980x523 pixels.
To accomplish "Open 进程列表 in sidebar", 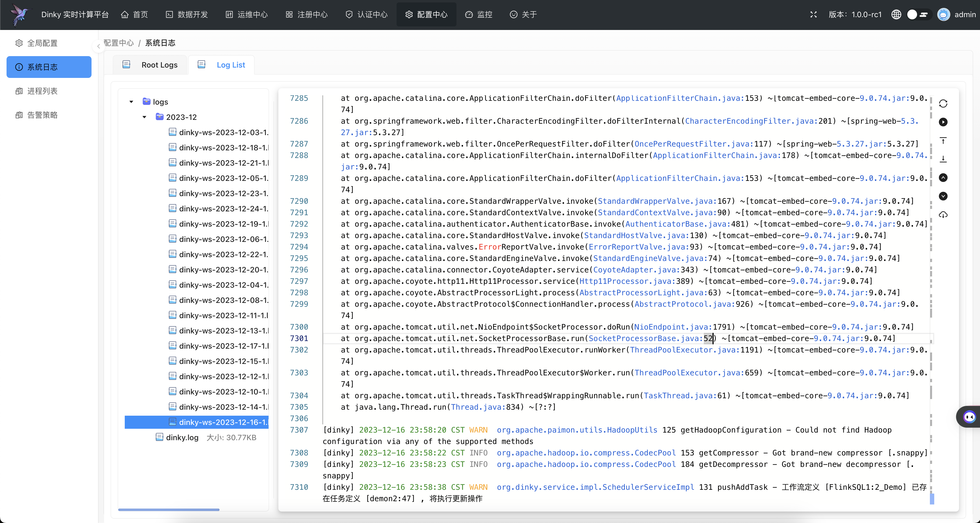I will coord(49,91).
